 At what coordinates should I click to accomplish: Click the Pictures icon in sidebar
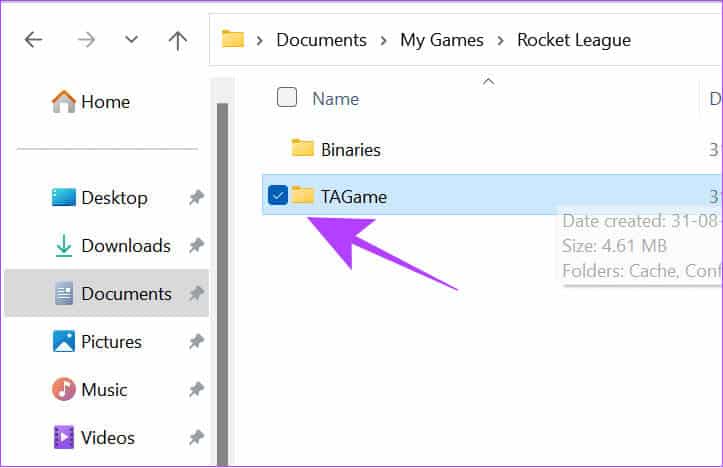click(x=64, y=341)
